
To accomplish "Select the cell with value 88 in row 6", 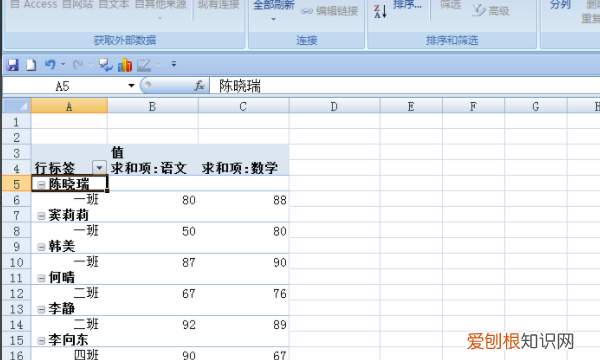I will (244, 200).
